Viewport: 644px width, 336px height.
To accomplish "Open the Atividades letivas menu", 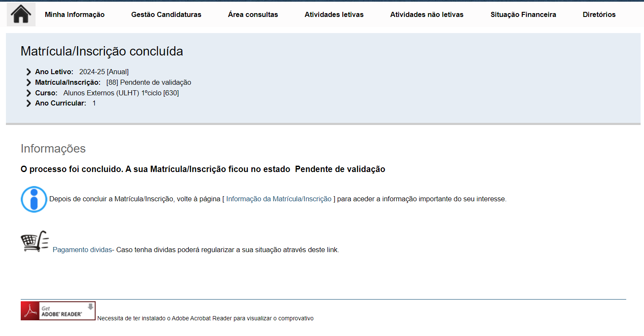I will pyautogui.click(x=334, y=14).
